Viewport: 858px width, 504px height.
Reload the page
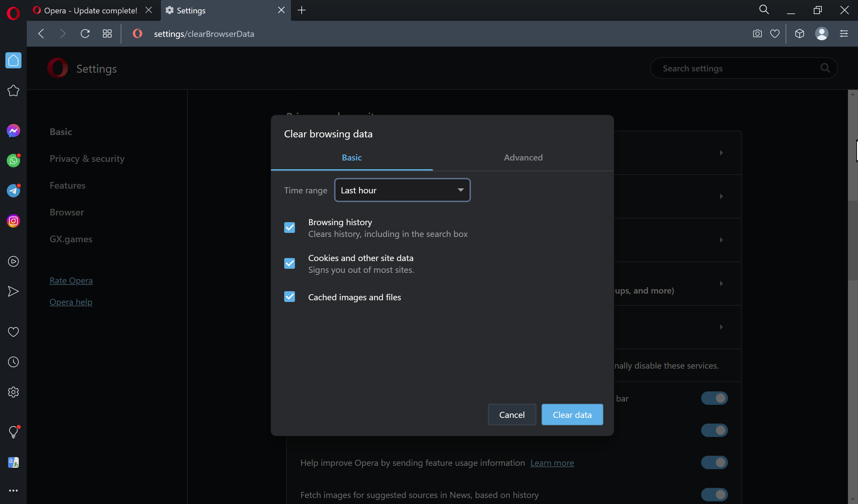tap(85, 34)
